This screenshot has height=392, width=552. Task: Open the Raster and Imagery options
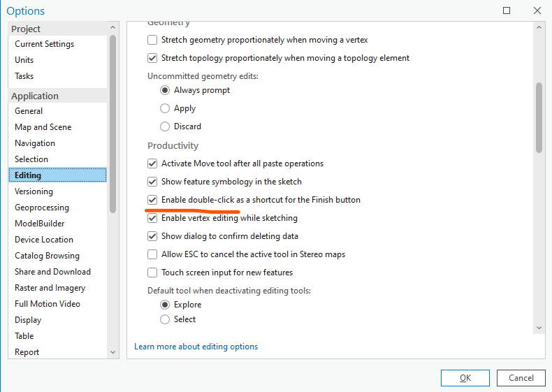(x=50, y=288)
